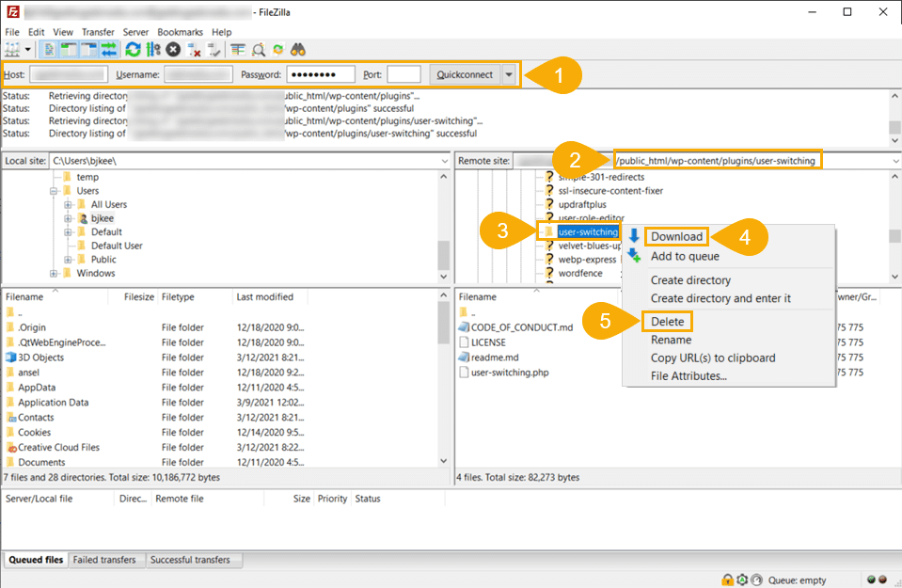Click inside the Port input field
Image resolution: width=902 pixels, height=588 pixels.
coord(404,73)
